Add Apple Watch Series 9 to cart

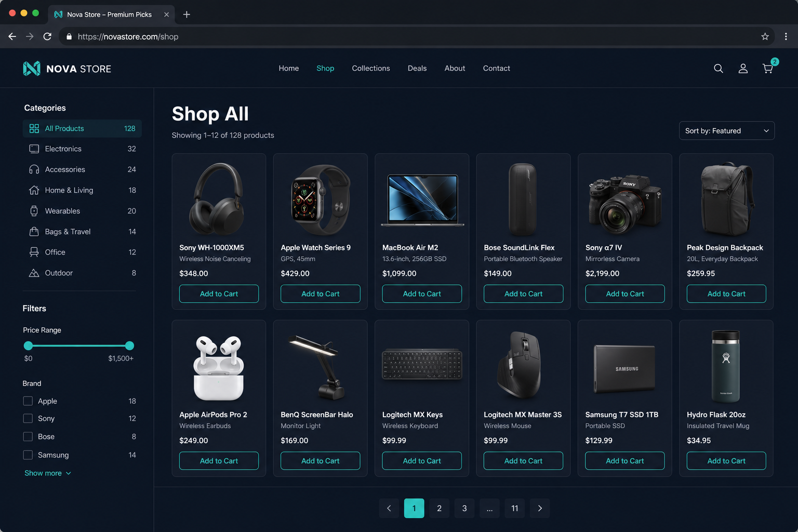click(321, 294)
